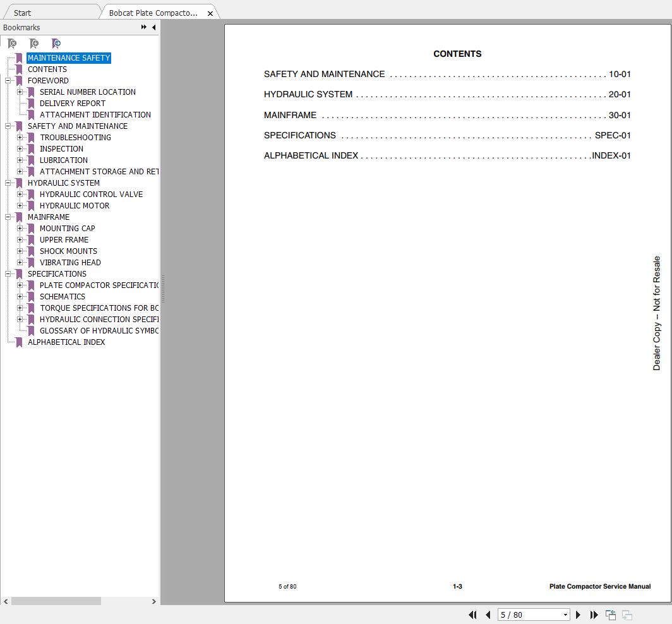Click the previous view icon
672x624 pixels.
[610, 615]
